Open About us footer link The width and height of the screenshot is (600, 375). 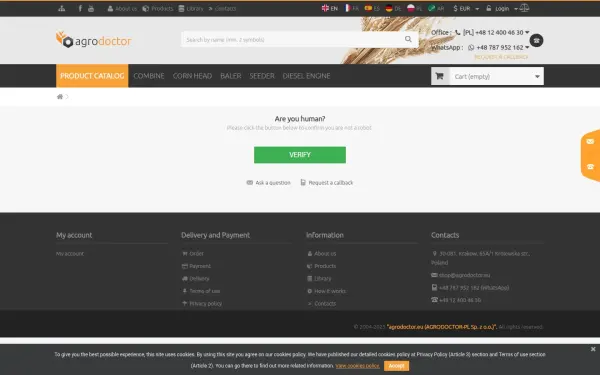[321, 253]
